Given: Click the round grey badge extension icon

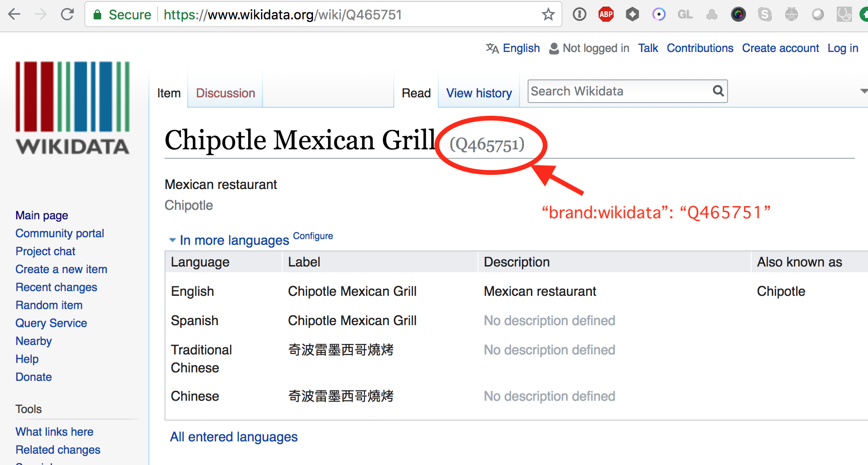Looking at the screenshot, I should coord(791,14).
